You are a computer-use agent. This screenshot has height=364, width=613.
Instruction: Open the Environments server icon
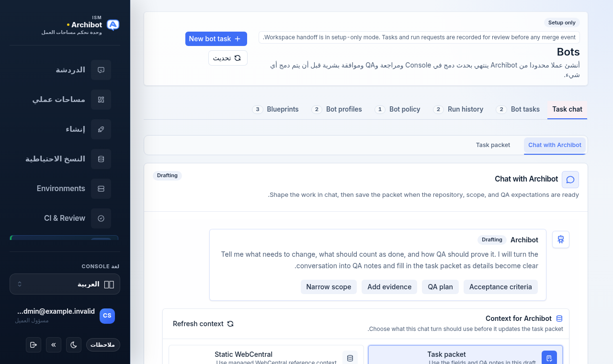click(x=101, y=189)
